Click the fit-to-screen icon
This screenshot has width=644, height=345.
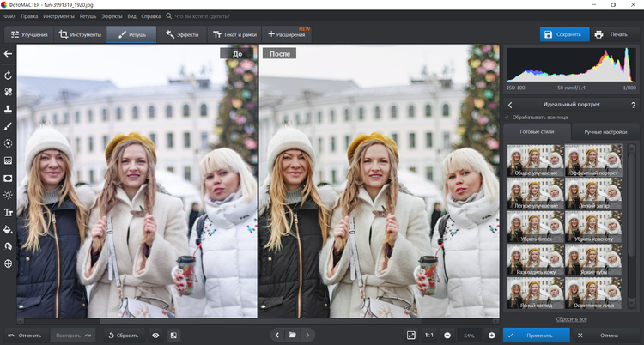click(x=410, y=335)
